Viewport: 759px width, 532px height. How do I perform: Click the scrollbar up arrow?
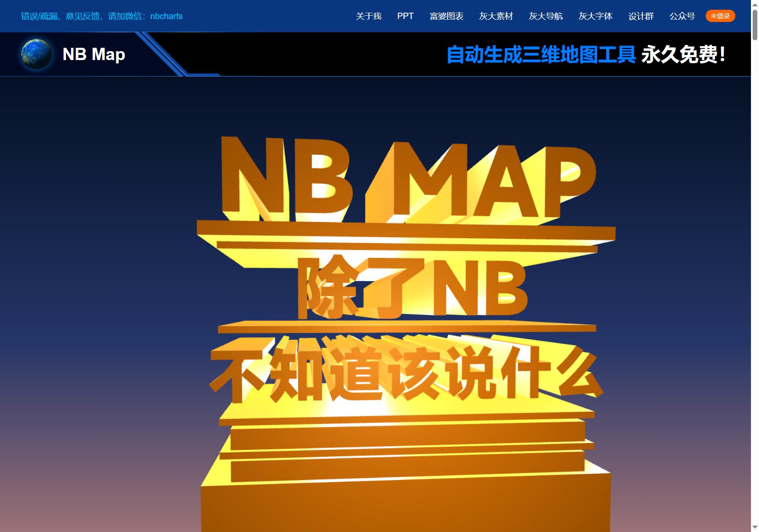(x=755, y=4)
